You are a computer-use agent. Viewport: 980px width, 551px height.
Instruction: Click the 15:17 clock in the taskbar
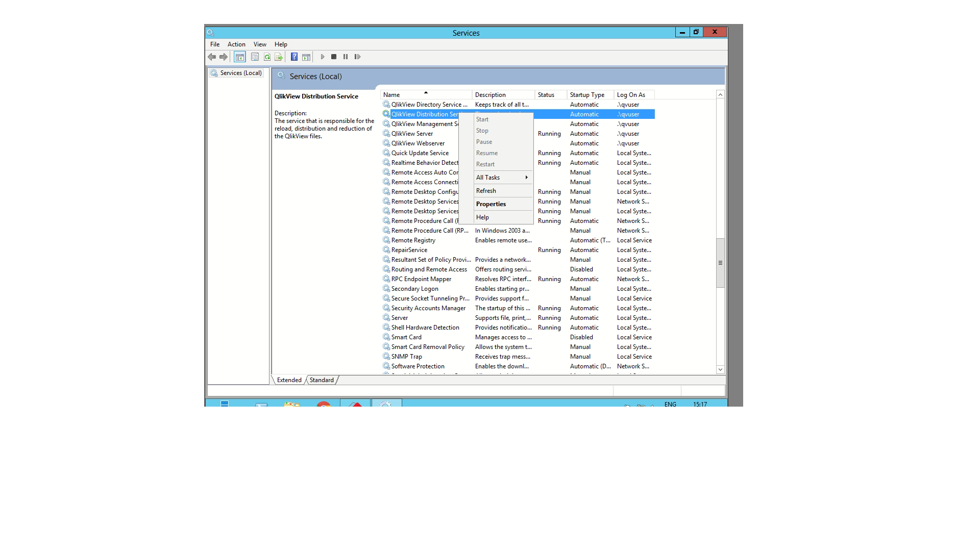coord(700,404)
